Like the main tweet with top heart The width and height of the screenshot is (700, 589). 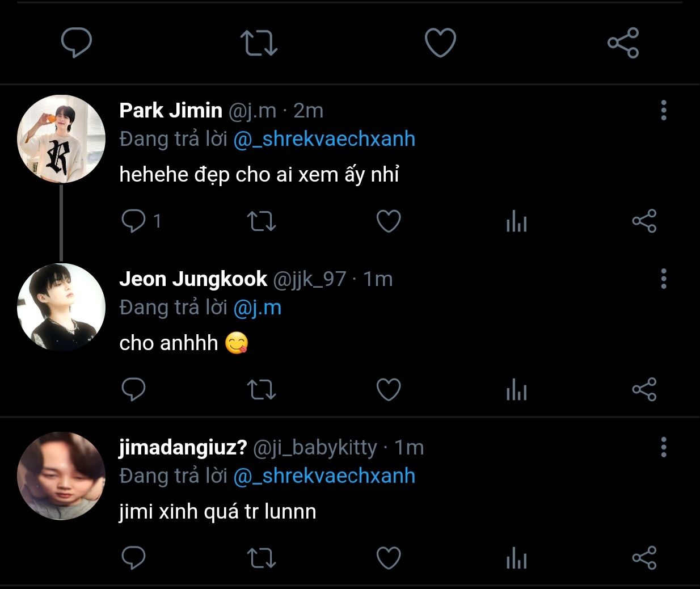coord(440,43)
